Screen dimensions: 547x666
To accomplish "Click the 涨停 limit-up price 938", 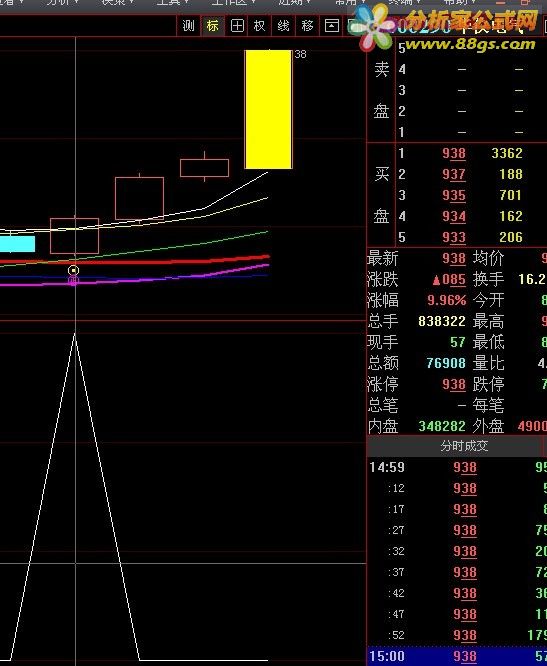I will [454, 385].
